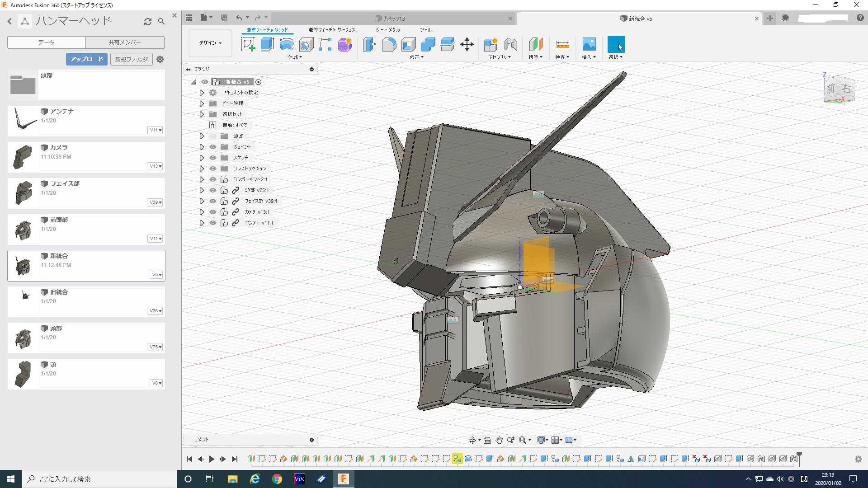Toggle visibility of スケッチ folder

[213, 158]
